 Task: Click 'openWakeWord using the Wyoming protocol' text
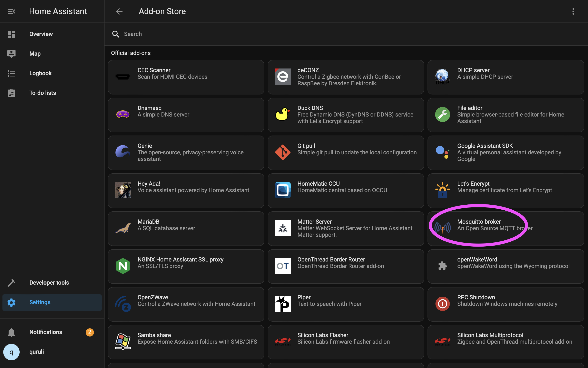click(513, 266)
